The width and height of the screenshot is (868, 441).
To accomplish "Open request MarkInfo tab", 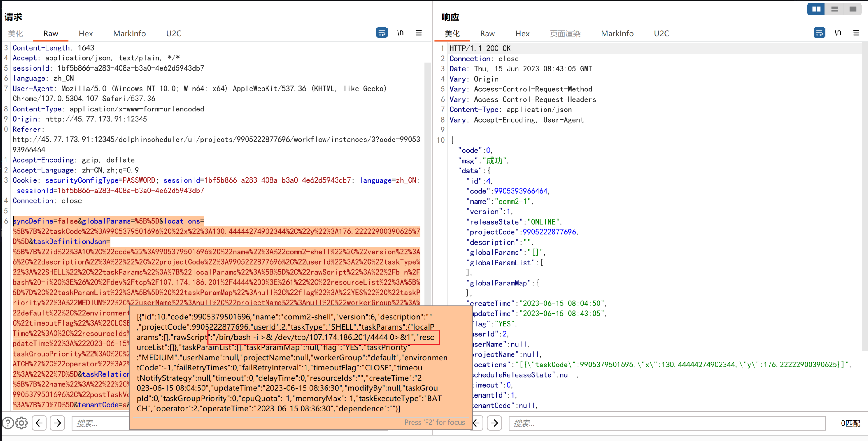I will (130, 33).
